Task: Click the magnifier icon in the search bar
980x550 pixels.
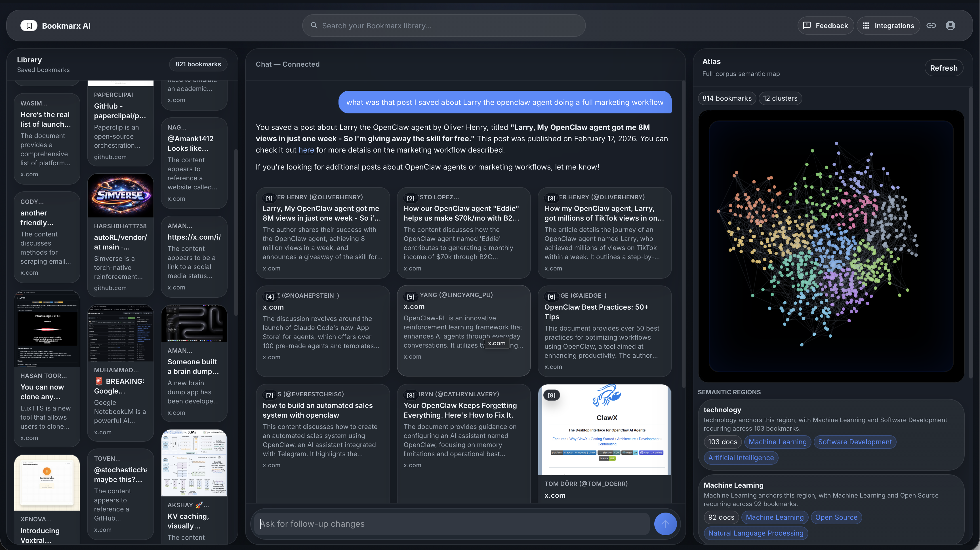Action: click(x=314, y=26)
